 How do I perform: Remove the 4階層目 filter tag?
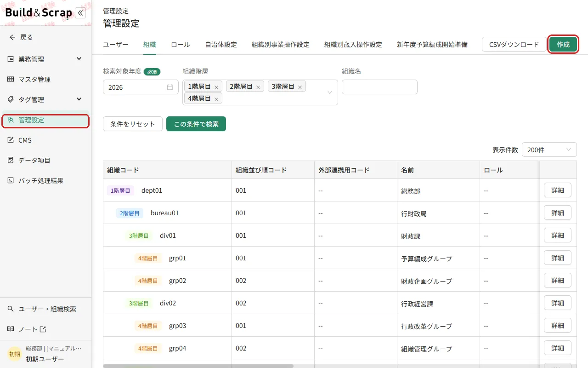pos(216,99)
